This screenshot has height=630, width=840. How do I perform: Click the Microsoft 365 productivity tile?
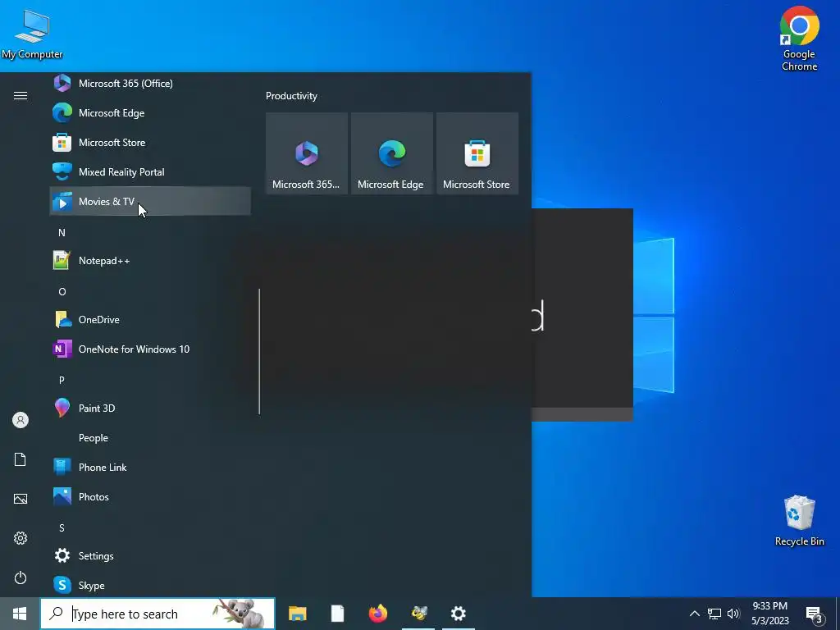(x=307, y=153)
